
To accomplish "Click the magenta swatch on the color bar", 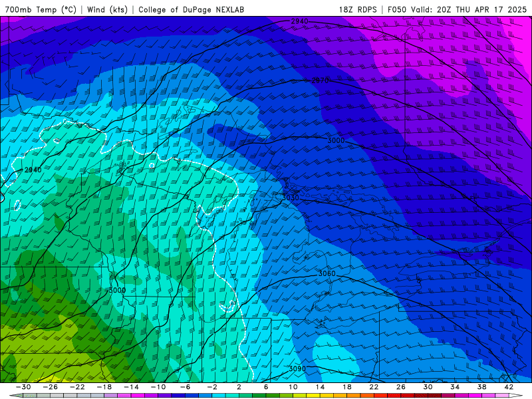I will tap(138, 395).
